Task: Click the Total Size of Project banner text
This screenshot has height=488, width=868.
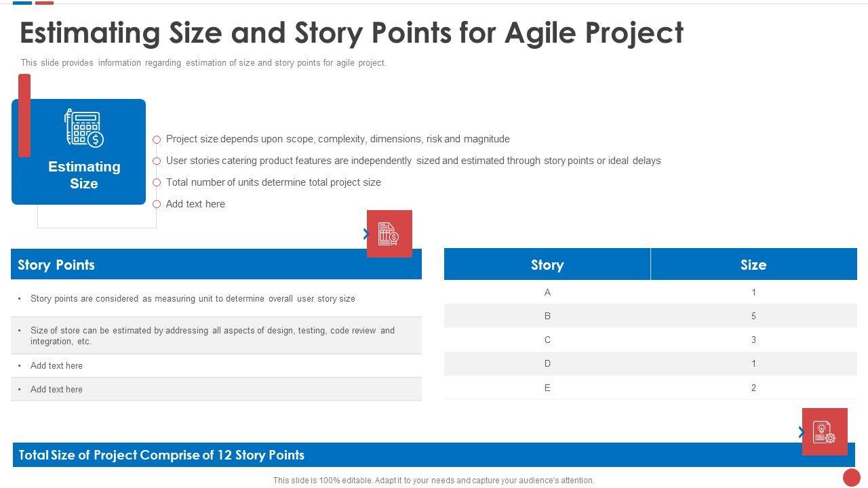Action: coord(161,455)
